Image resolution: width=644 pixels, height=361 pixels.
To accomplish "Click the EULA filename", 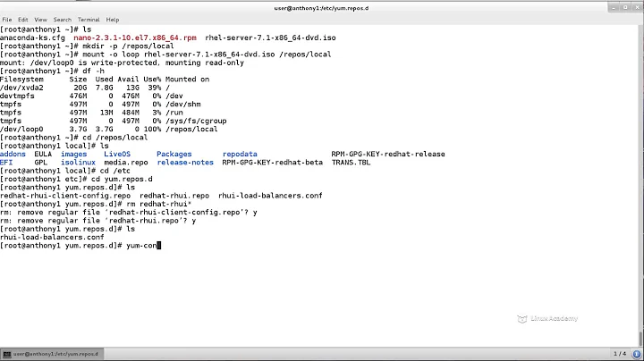I will 43,155.
